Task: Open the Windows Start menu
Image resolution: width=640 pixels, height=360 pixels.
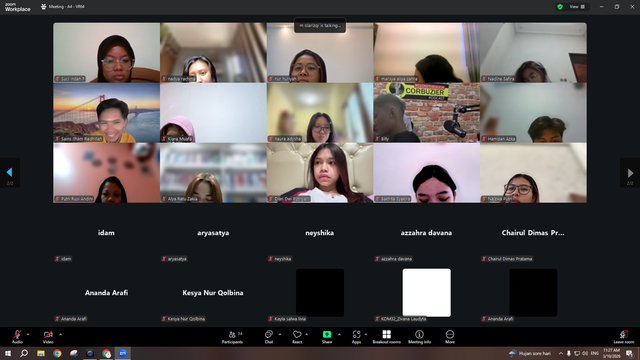Action: [x=8, y=353]
